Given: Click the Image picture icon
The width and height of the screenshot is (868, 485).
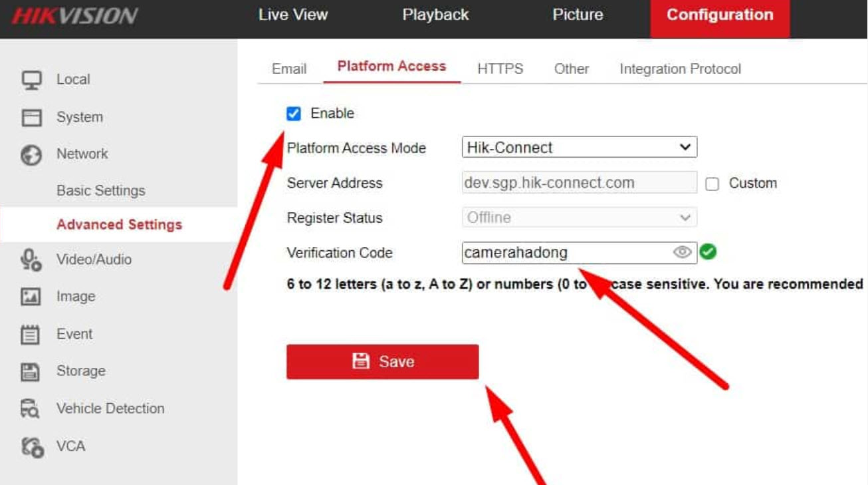Looking at the screenshot, I should pyautogui.click(x=31, y=297).
